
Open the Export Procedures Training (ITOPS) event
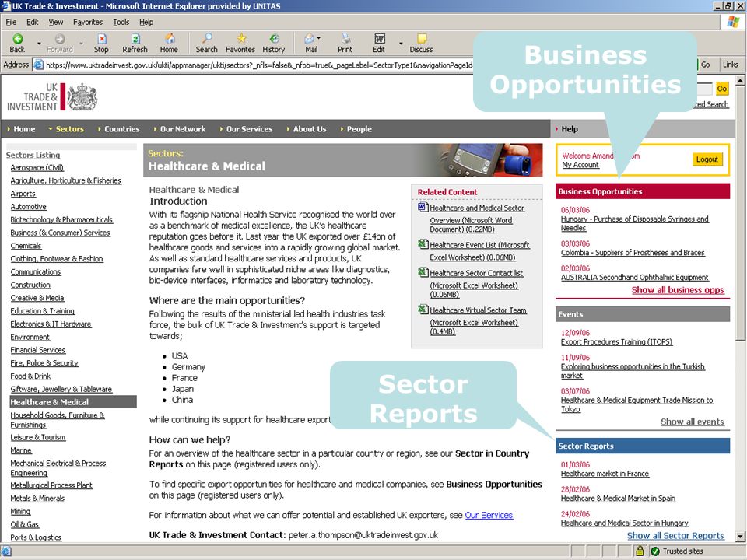click(616, 342)
